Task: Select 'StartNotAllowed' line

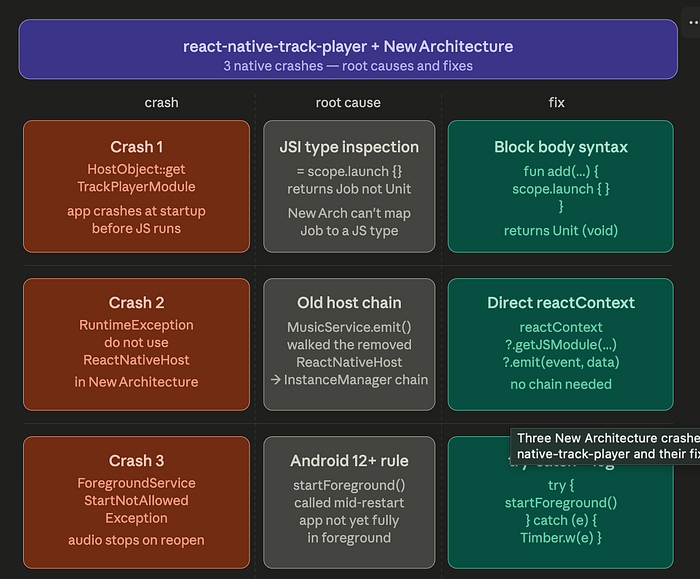Action: tap(136, 500)
